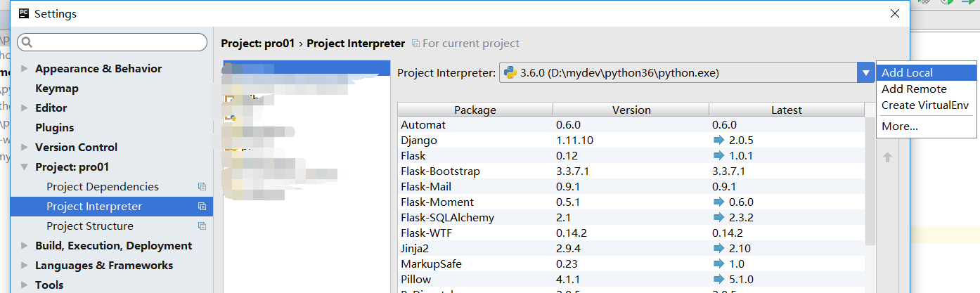980x293 pixels.
Task: Expand Languages & Frameworks section
Action: (25, 266)
